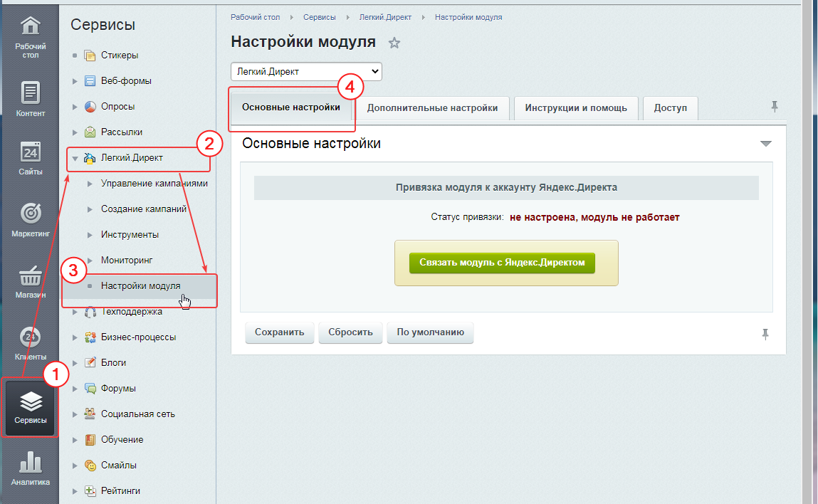
Task: Go to Рабочий стол breadcrumb link
Action: pos(255,17)
